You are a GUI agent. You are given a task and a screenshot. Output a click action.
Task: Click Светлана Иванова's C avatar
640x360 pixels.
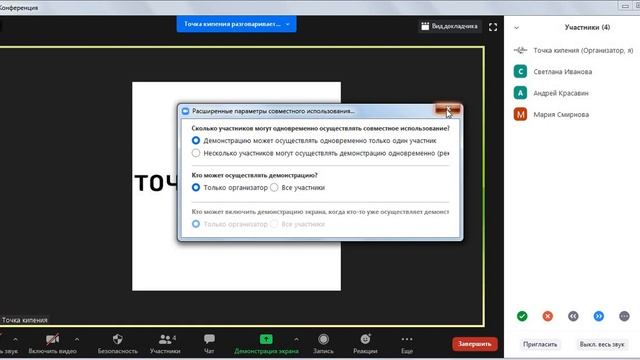click(x=520, y=71)
